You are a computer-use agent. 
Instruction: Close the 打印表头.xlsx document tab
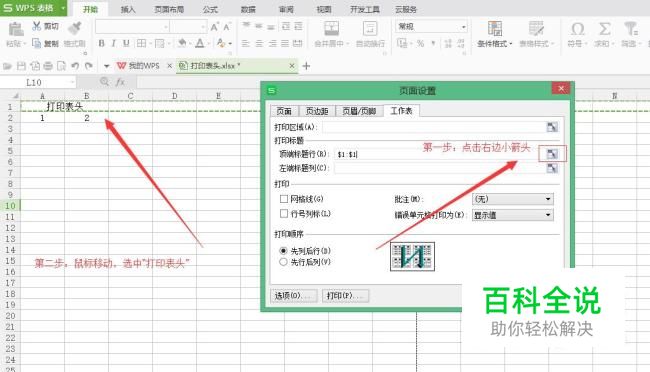pyautogui.click(x=292, y=66)
